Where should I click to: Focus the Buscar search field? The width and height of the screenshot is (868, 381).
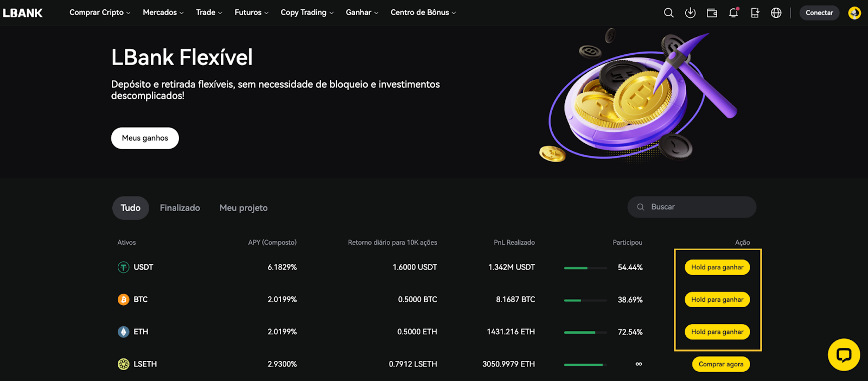pos(692,207)
